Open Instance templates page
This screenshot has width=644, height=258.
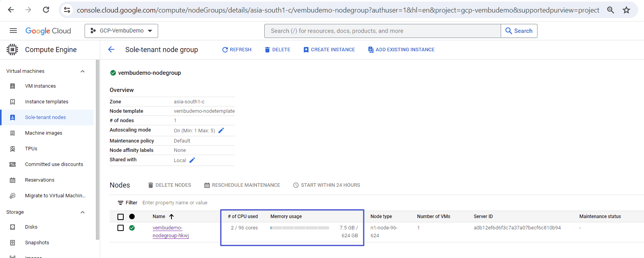coord(47,102)
